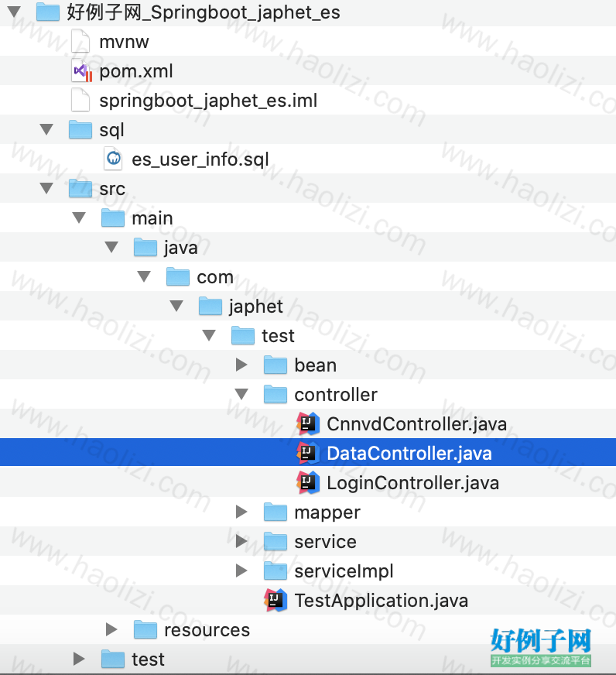Collapse the japhet folder disclosure triangle
616x675 pixels.
point(176,306)
